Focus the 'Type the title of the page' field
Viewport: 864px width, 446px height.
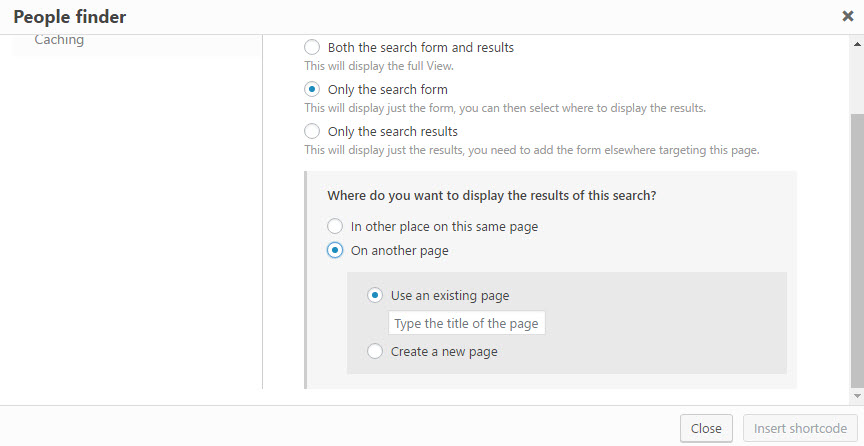[467, 323]
